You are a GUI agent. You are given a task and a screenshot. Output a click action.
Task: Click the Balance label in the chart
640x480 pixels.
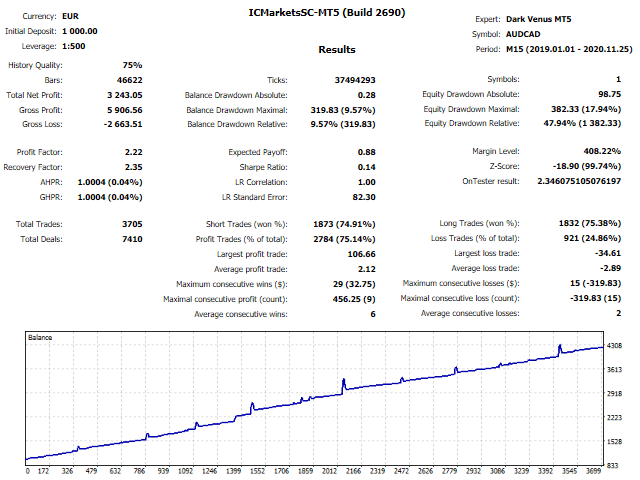tap(42, 338)
